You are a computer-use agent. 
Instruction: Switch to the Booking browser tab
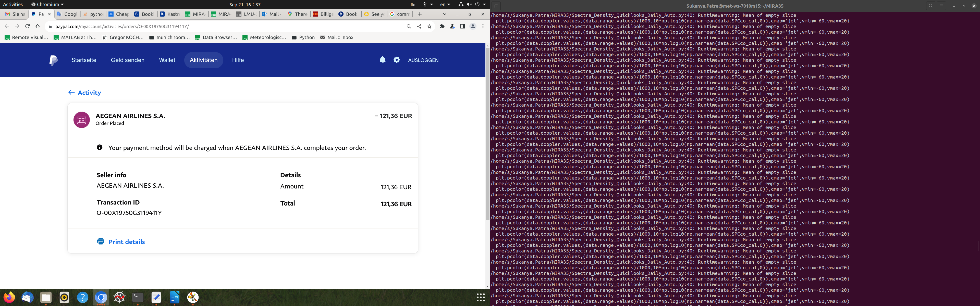point(144,14)
